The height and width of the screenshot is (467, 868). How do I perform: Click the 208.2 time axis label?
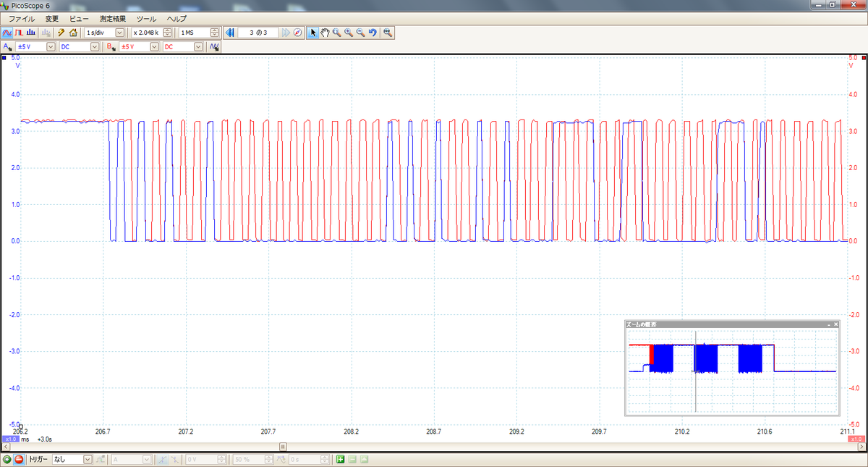click(351, 431)
